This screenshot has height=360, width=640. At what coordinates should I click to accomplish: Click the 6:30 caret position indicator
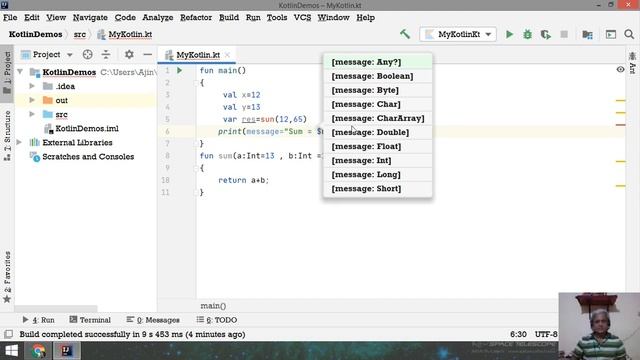(x=518, y=334)
